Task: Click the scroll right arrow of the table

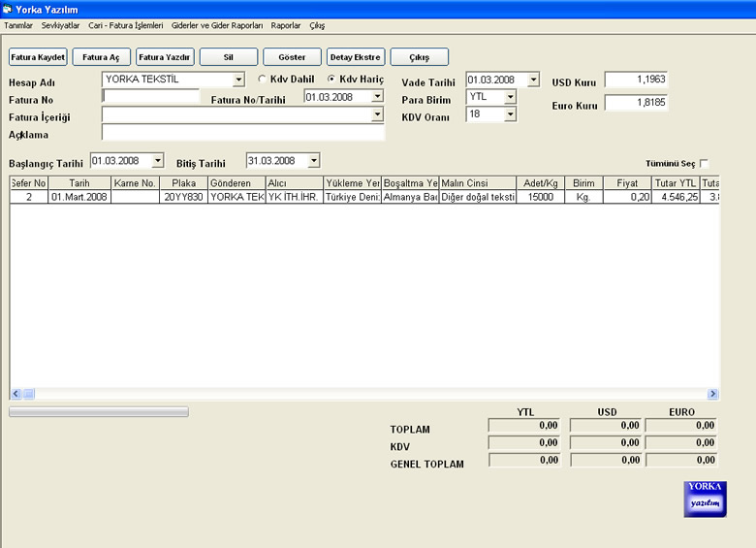Action: click(712, 394)
